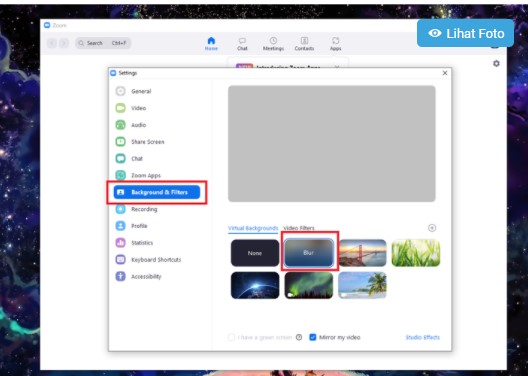
Task: Select Golden Gate Bridge background
Action: click(362, 253)
